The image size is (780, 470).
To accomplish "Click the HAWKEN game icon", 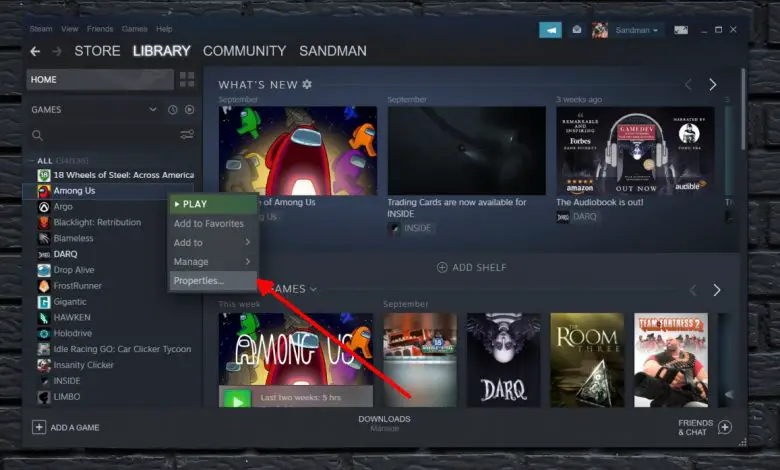I will [x=44, y=318].
